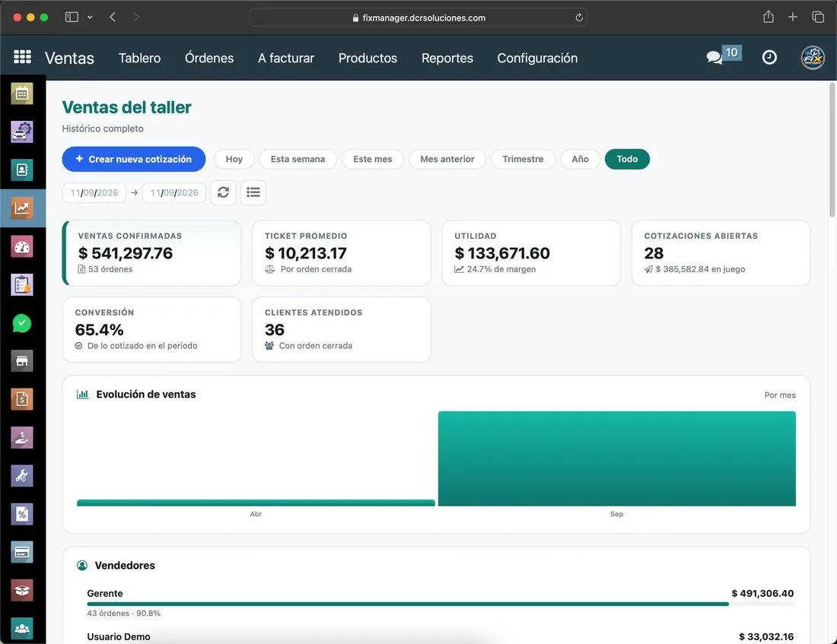Screen dimensions: 837x644
Task: Click the Usuario Demo seller name
Action: 119,636
